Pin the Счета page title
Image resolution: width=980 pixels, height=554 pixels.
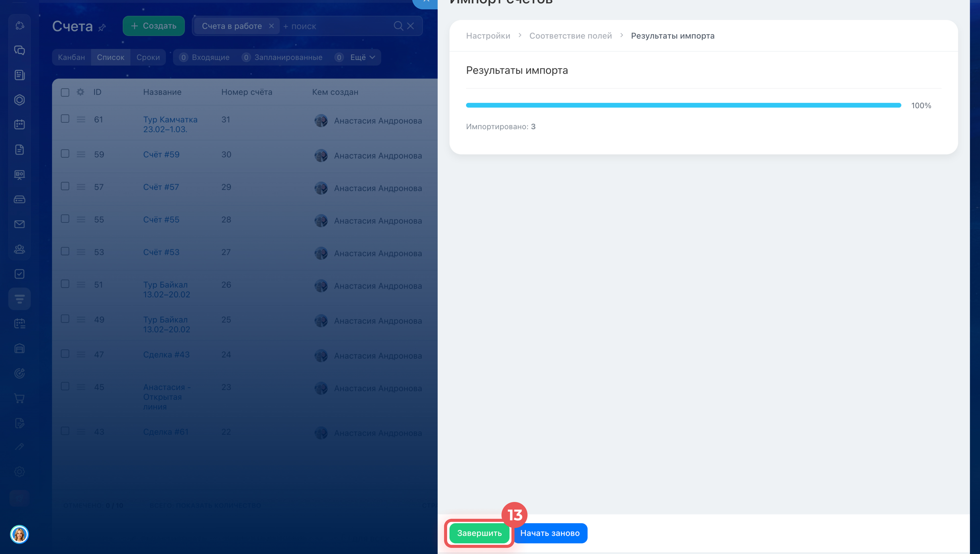coord(102,27)
